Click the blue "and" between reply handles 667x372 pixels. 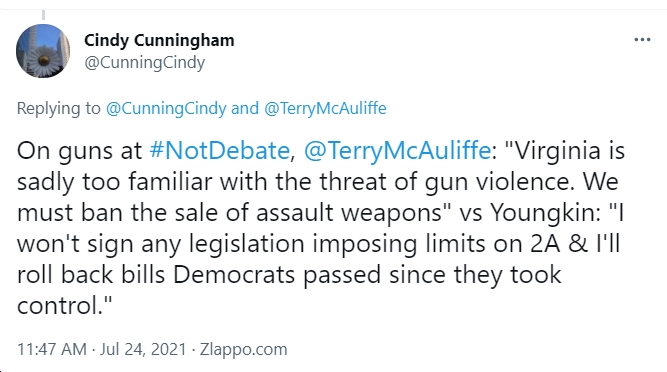245,108
